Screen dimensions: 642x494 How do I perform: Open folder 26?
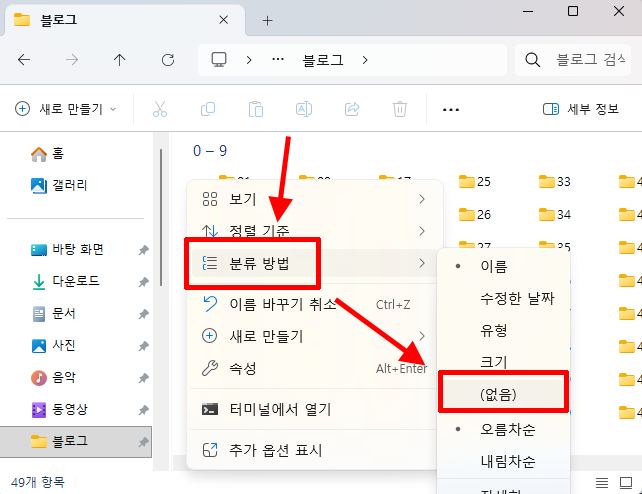point(475,214)
